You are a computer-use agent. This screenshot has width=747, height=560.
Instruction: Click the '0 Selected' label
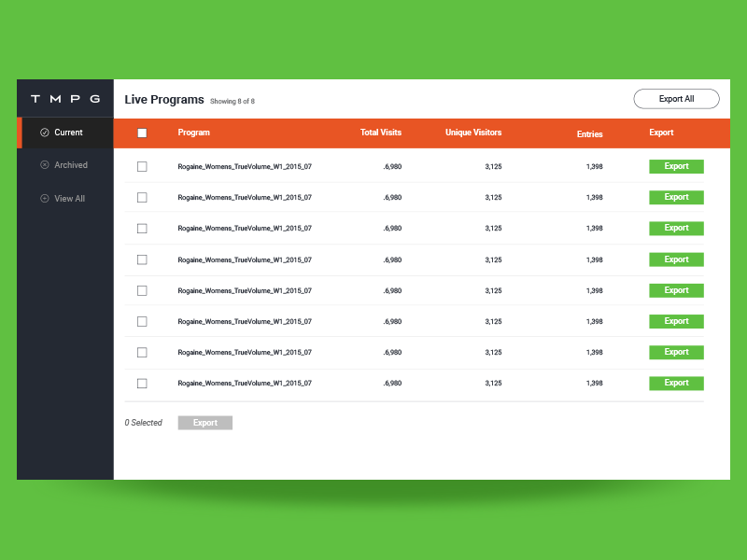[144, 423]
